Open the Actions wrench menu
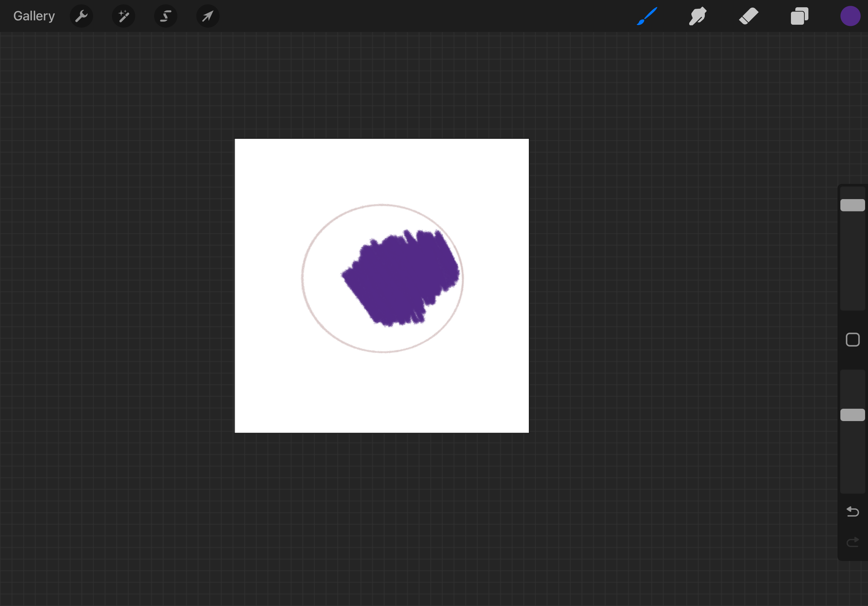 [81, 16]
